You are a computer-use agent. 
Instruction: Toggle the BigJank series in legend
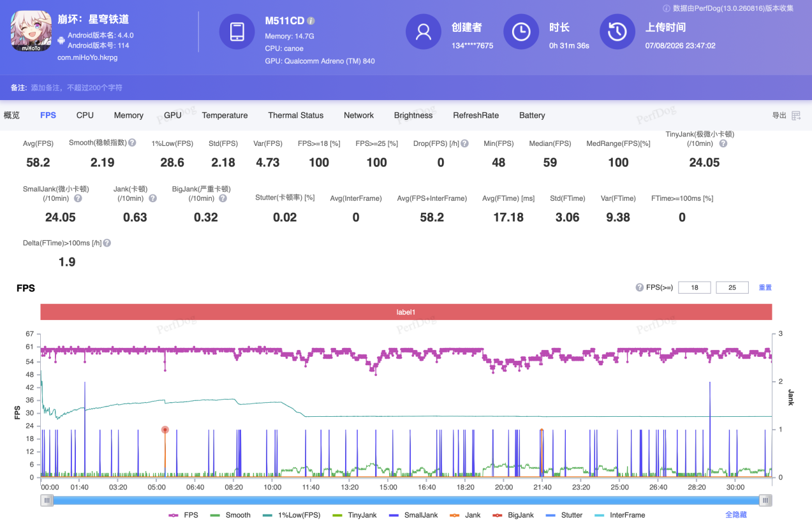click(x=513, y=515)
